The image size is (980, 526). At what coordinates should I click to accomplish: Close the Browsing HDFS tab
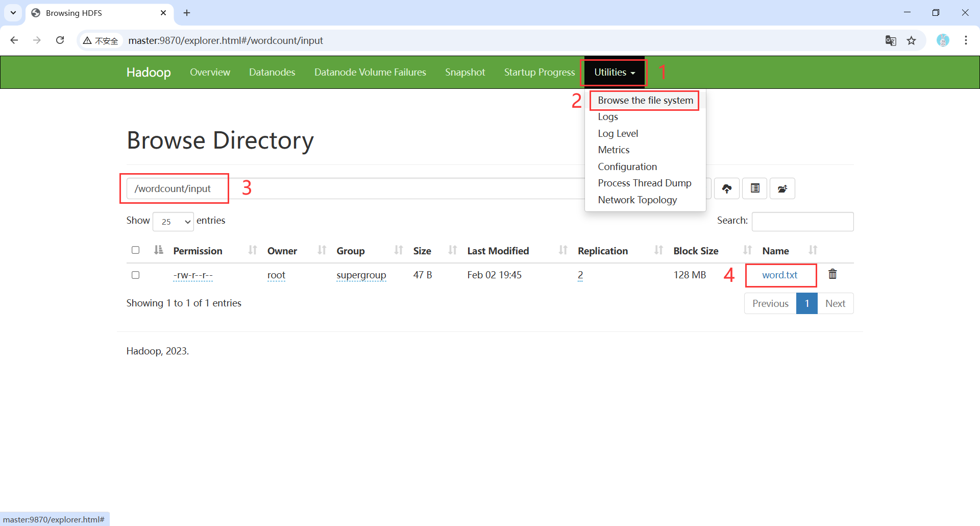click(x=163, y=13)
